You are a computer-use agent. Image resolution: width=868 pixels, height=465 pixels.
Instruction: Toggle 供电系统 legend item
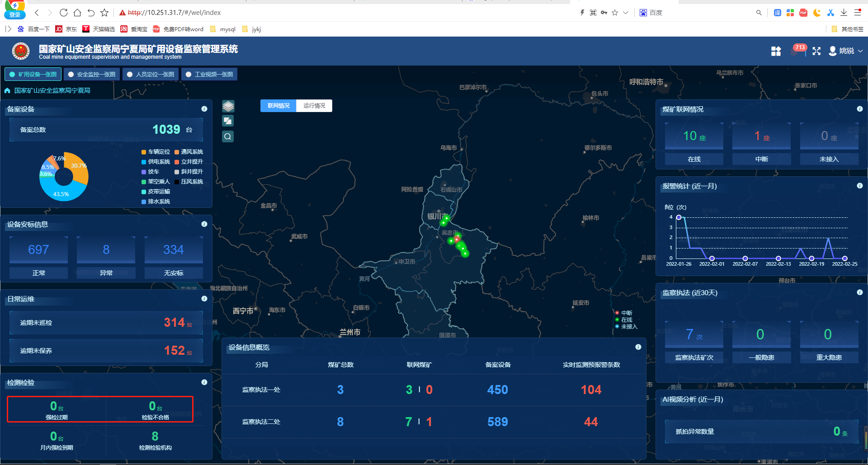coord(156,162)
